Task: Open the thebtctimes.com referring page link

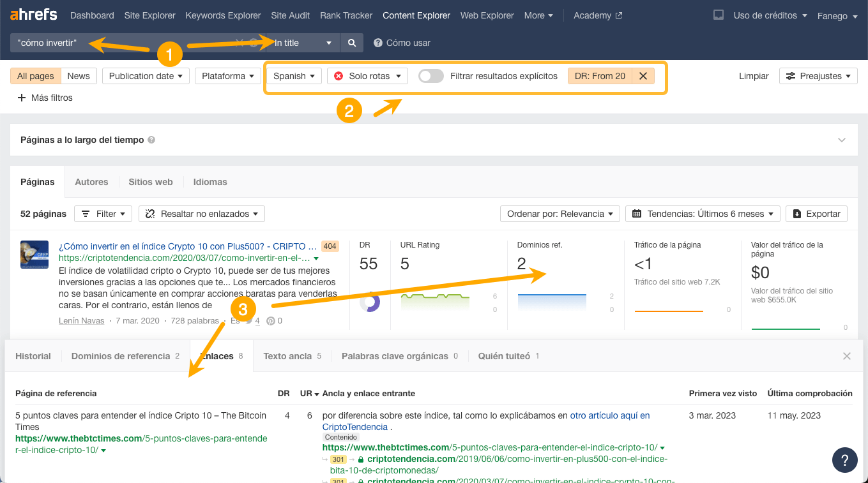Action: [138, 438]
